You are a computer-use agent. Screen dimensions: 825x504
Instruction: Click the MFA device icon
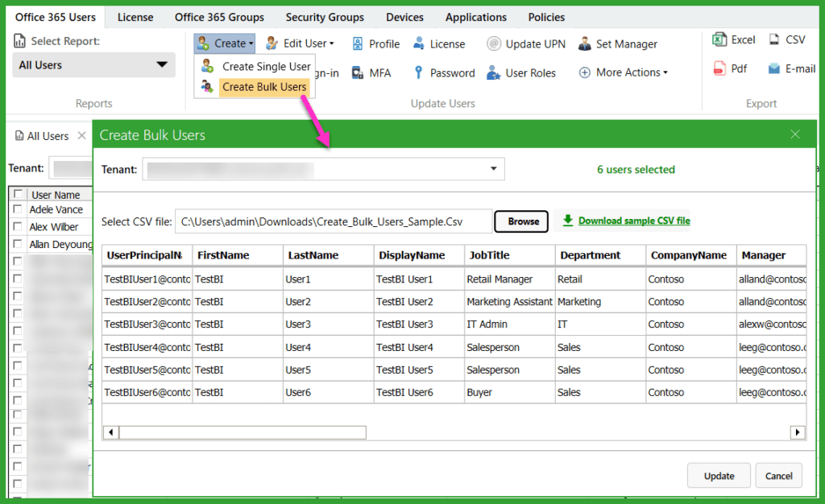pos(357,72)
